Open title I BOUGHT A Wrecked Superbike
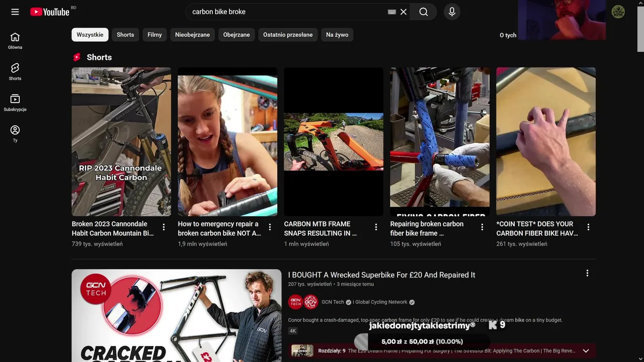 (381, 275)
